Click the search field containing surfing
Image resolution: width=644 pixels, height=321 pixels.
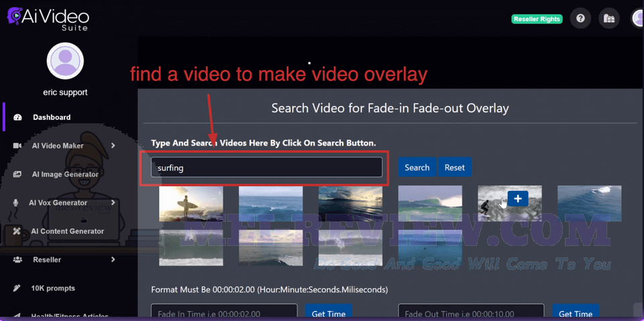[266, 168]
